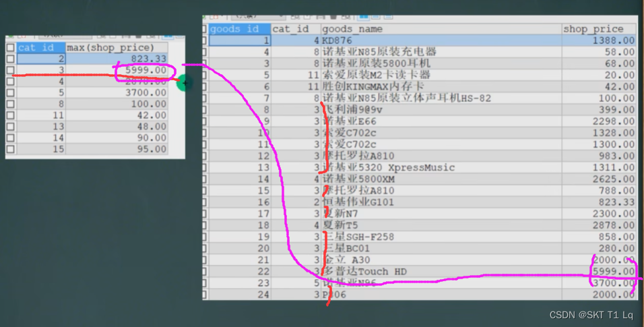644x327 pixels.
Task: Click the cat_id header in goods table
Action: pyautogui.click(x=296, y=29)
